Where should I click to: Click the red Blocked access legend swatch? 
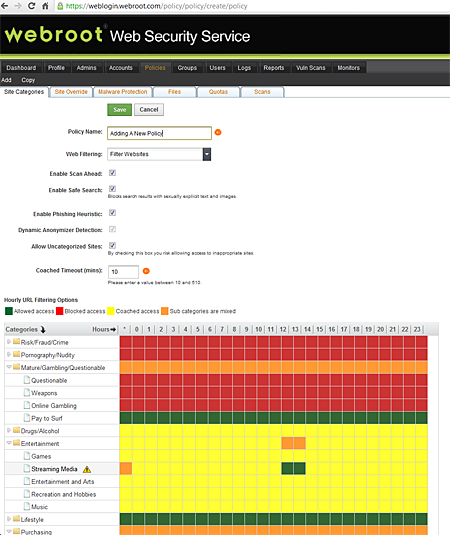[60, 311]
